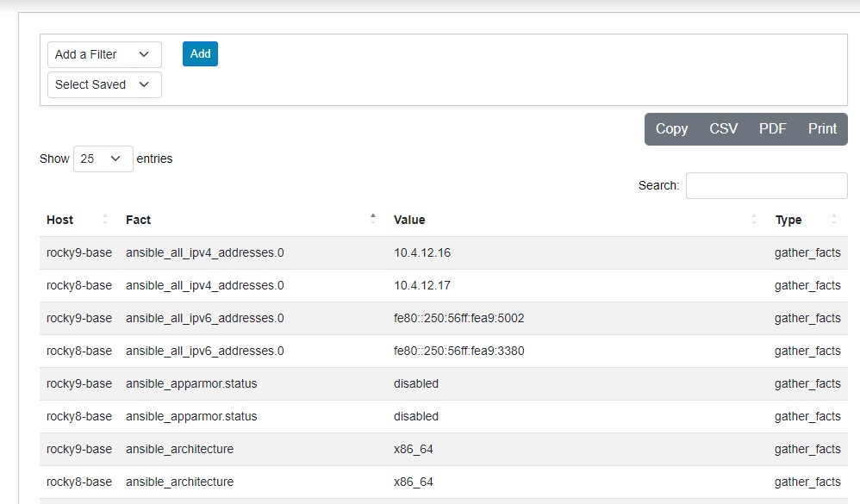860x504 pixels.
Task: Click the Type column sort arrows
Action: coord(833,220)
